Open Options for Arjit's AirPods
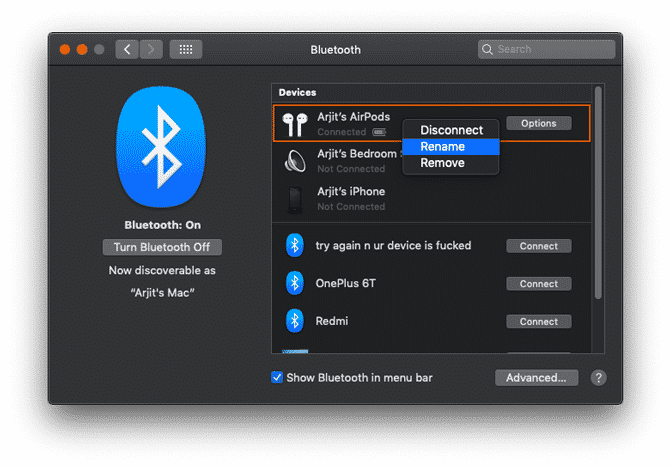This screenshot has width=670, height=467. [x=538, y=123]
